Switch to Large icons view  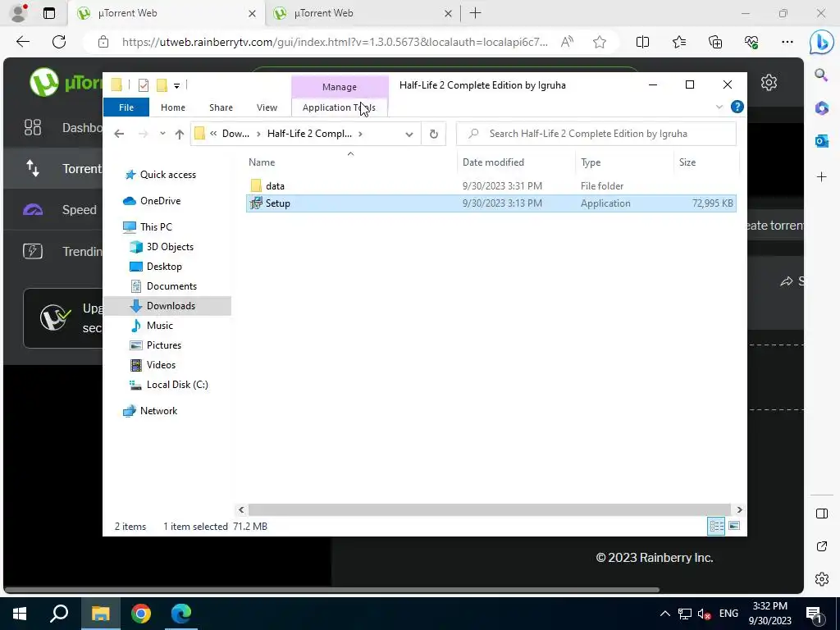pyautogui.click(x=734, y=526)
